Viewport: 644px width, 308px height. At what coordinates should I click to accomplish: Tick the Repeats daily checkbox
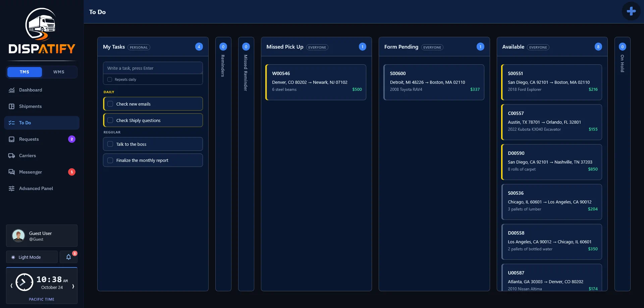click(x=110, y=79)
